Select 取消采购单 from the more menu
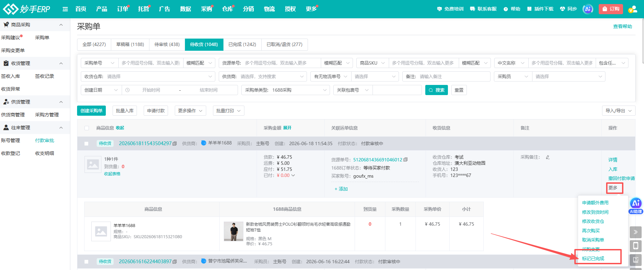This screenshot has height=270, width=644. pos(593,240)
